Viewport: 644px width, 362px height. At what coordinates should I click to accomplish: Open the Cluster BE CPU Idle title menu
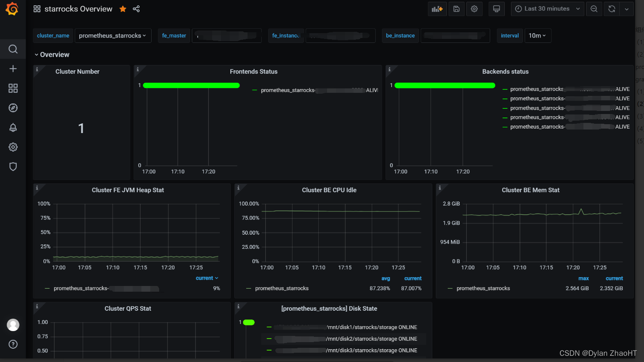pos(329,190)
